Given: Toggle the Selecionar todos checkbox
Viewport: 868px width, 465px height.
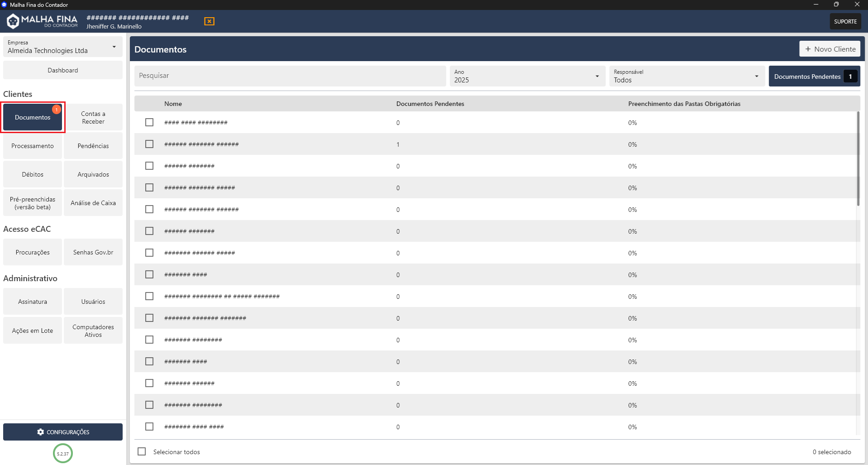Looking at the screenshot, I should click(x=142, y=451).
